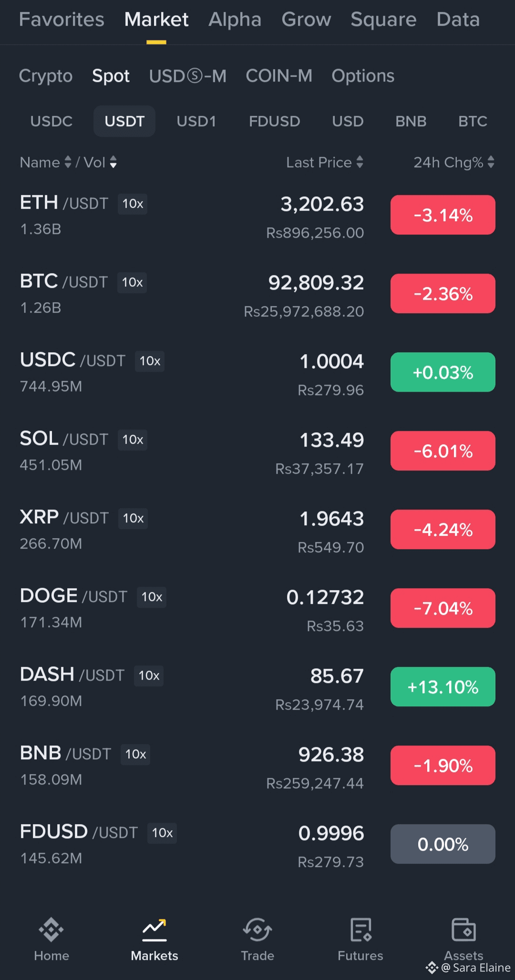Screen dimensions: 515x980
Task: Sort by Last Price arrows
Action: pyautogui.click(x=360, y=162)
